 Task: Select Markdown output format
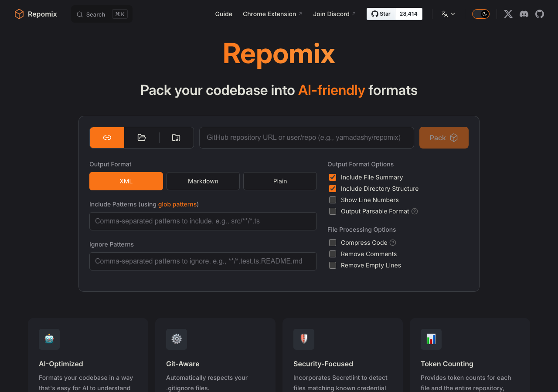click(x=203, y=181)
